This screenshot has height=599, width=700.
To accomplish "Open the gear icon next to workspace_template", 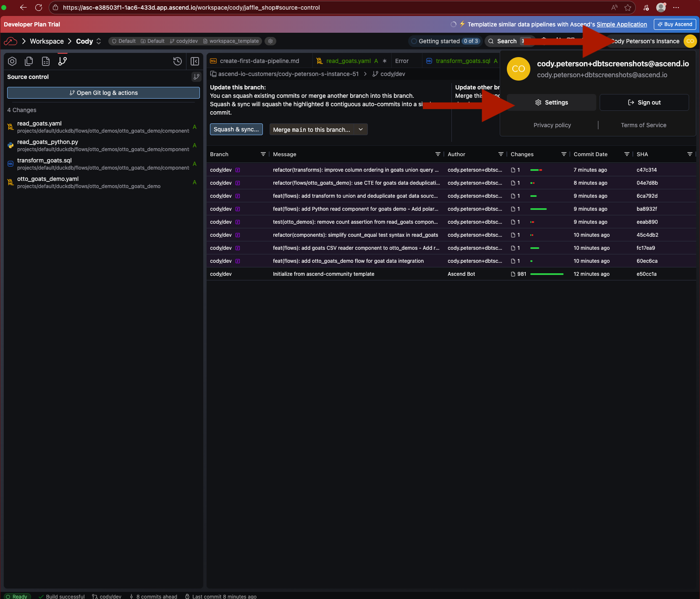I will [x=270, y=41].
